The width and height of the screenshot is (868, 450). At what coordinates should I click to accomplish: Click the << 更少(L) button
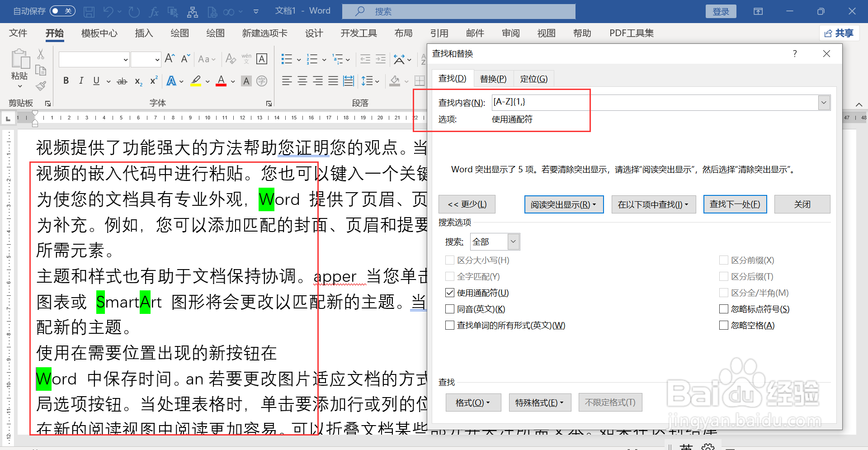(467, 204)
